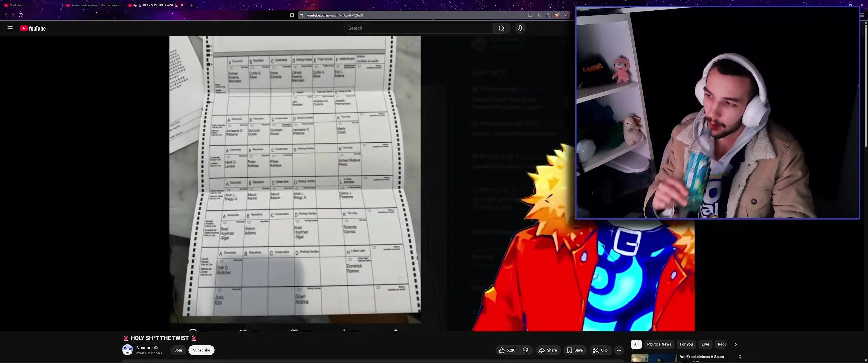Create a Clip of the video
The image size is (868, 363).
click(x=600, y=350)
